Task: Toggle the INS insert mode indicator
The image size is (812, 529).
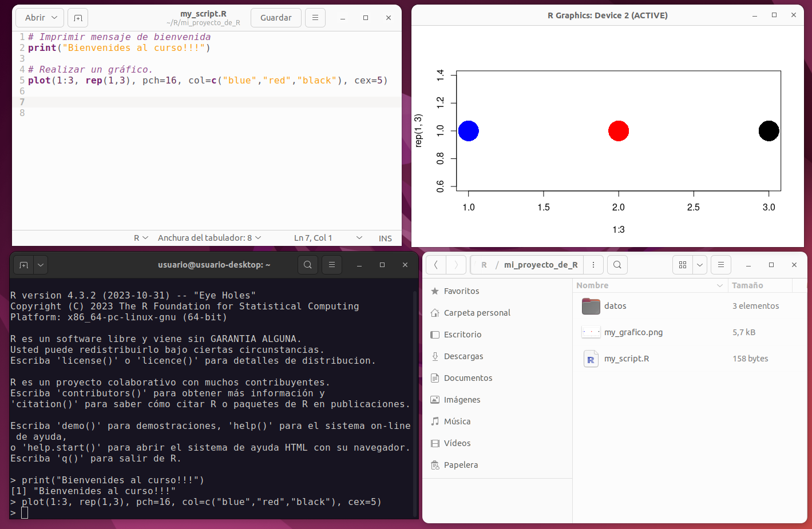Action: (x=385, y=238)
